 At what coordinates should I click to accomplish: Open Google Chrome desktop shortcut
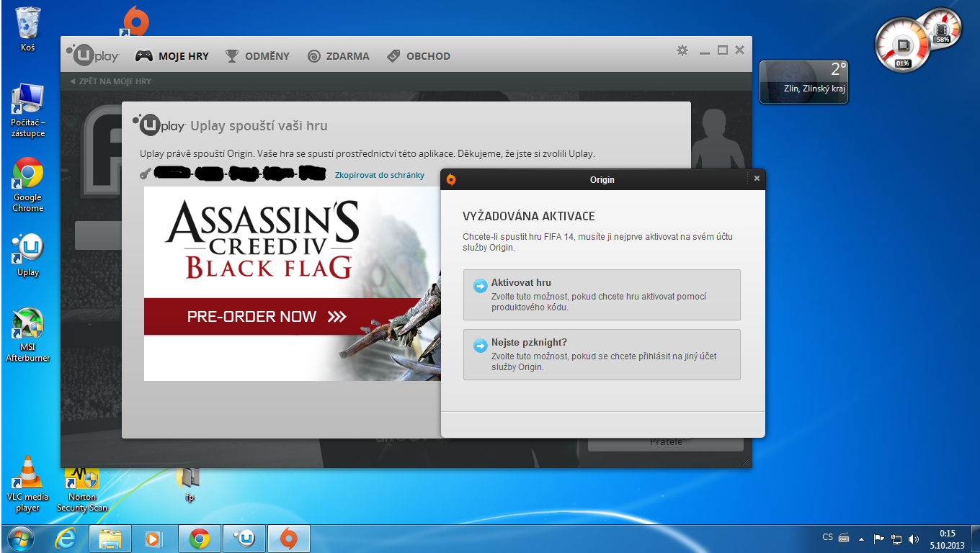click(x=28, y=184)
